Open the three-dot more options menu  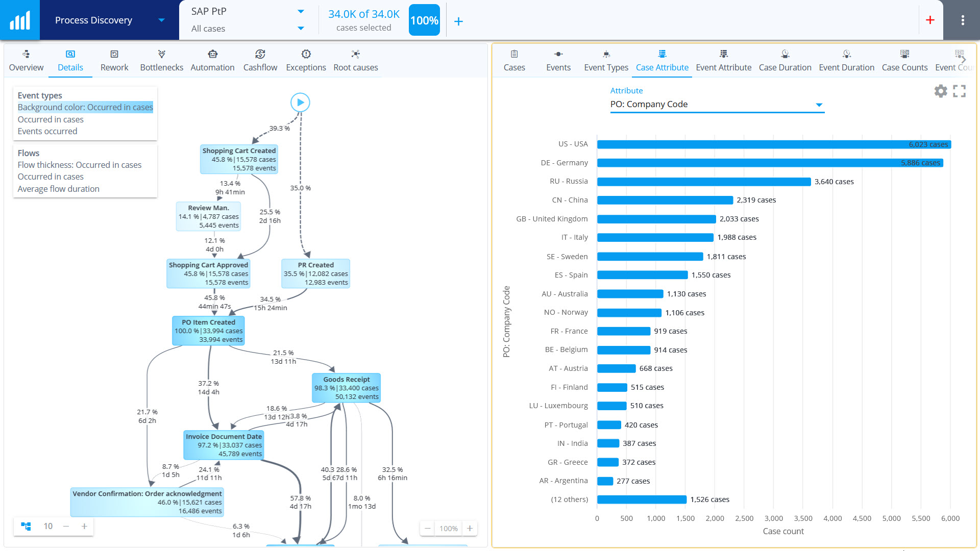pos(963,20)
